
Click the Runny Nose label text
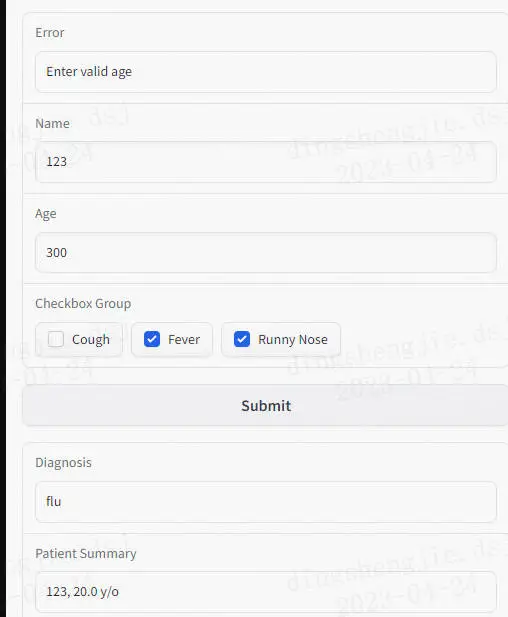pyautogui.click(x=293, y=340)
